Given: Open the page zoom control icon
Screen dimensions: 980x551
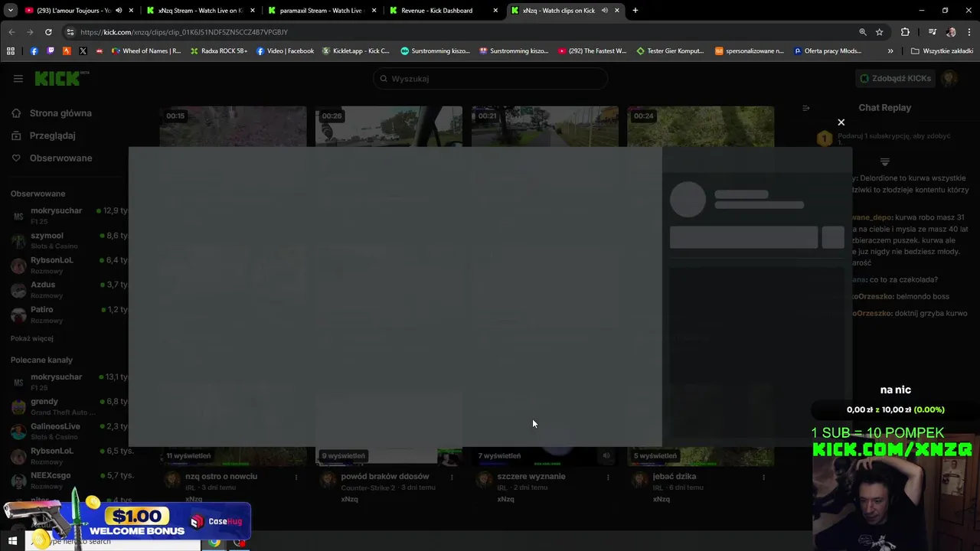Looking at the screenshot, I should (x=863, y=32).
